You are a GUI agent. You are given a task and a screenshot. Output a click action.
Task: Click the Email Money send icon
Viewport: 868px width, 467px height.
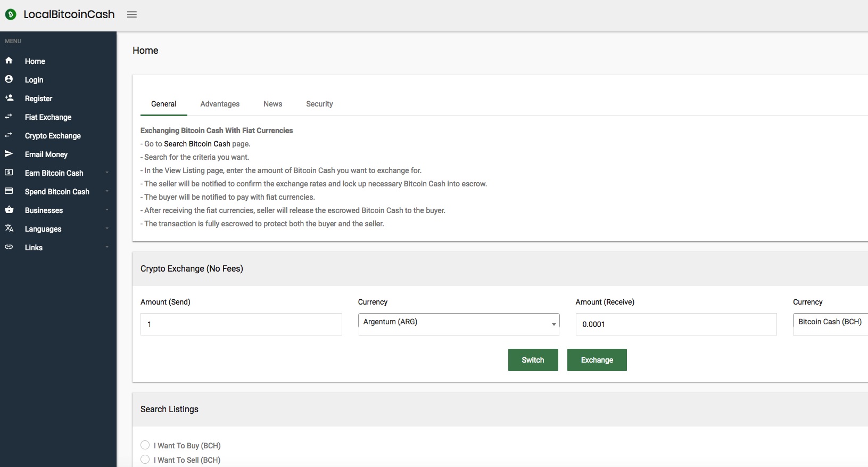pyautogui.click(x=9, y=154)
